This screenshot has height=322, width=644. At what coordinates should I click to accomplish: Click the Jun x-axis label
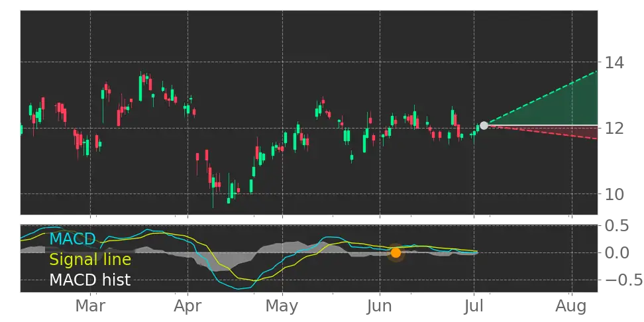[380, 306]
